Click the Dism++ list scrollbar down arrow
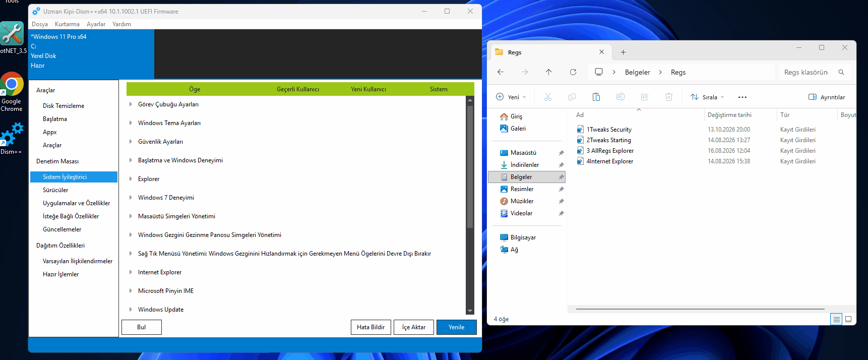868x360 pixels. click(470, 311)
